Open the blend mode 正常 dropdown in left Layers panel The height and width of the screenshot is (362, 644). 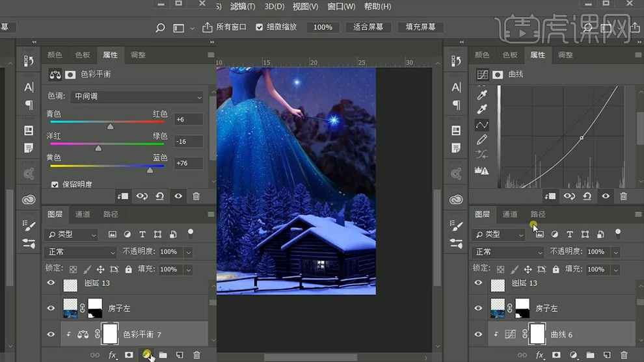click(x=81, y=252)
